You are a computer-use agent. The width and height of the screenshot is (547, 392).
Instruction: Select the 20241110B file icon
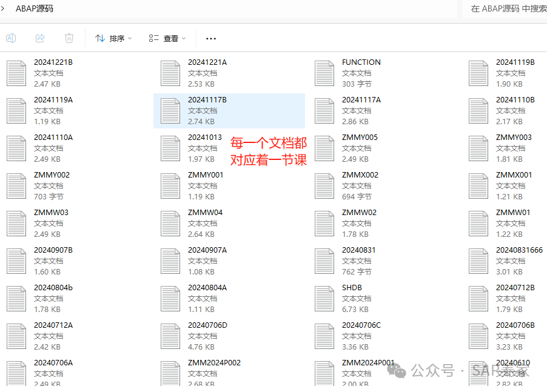pyautogui.click(x=478, y=111)
